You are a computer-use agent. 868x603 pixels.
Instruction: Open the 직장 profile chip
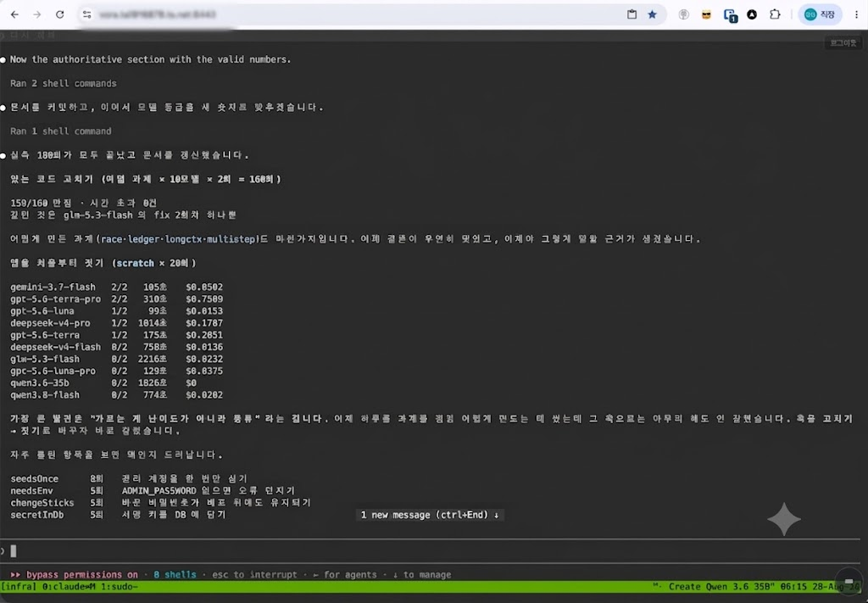(820, 15)
